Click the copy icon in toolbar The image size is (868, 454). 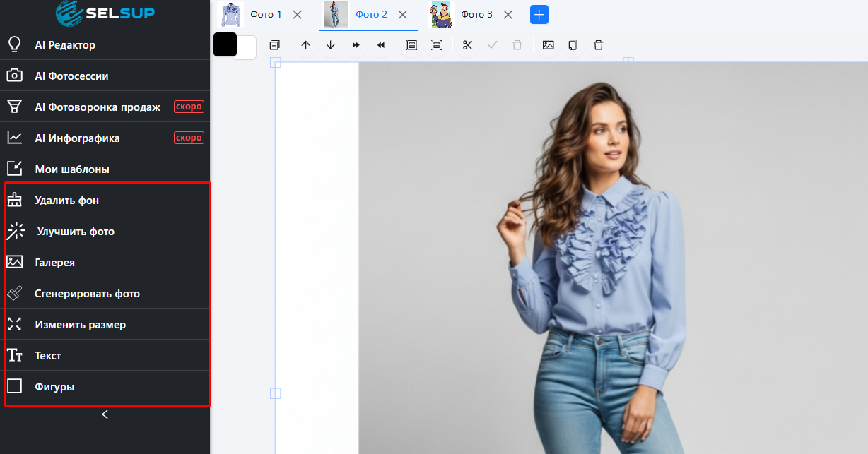[573, 45]
